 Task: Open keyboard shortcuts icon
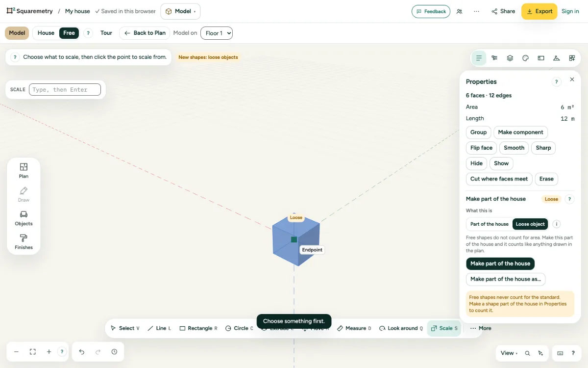[560, 353]
